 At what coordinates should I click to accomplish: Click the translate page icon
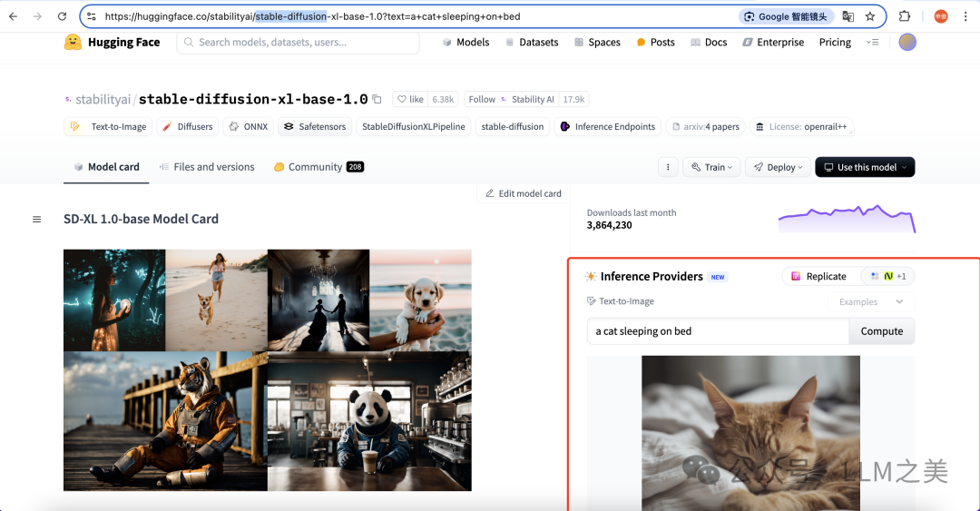point(848,16)
